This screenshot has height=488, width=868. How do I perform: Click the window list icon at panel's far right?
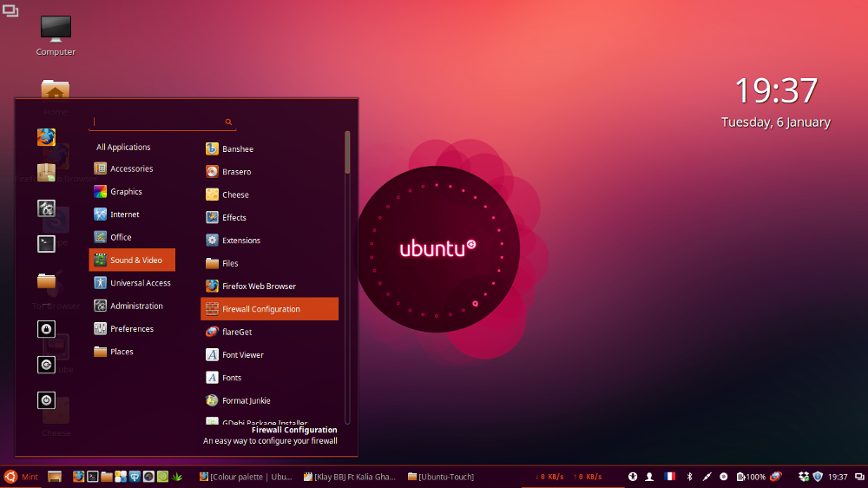(x=859, y=477)
